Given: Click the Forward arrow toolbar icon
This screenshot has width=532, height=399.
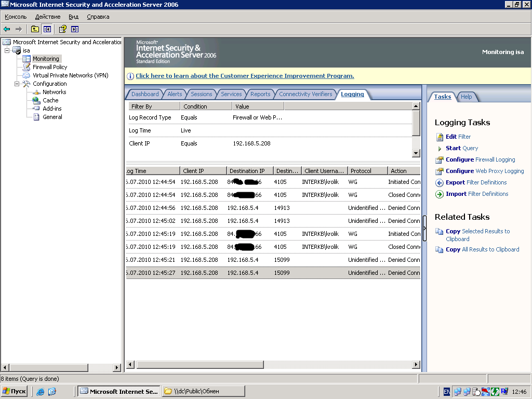Looking at the screenshot, I should (19, 29).
